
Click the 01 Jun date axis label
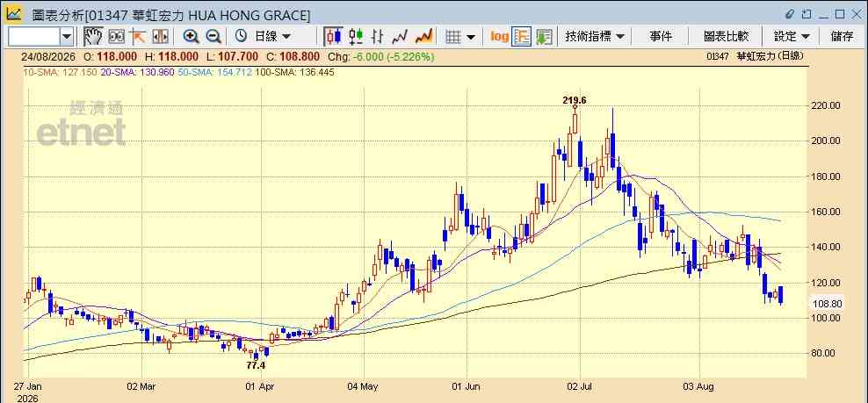(467, 385)
